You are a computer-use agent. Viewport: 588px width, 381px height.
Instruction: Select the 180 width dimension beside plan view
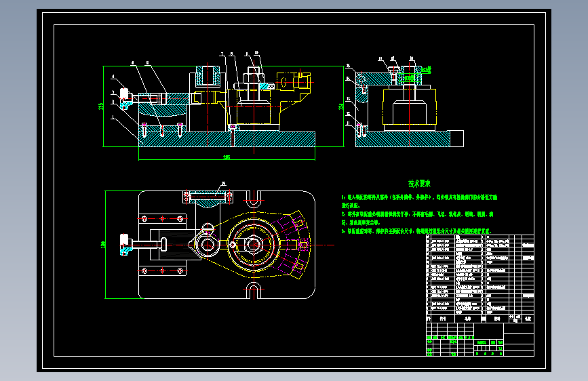(x=103, y=245)
